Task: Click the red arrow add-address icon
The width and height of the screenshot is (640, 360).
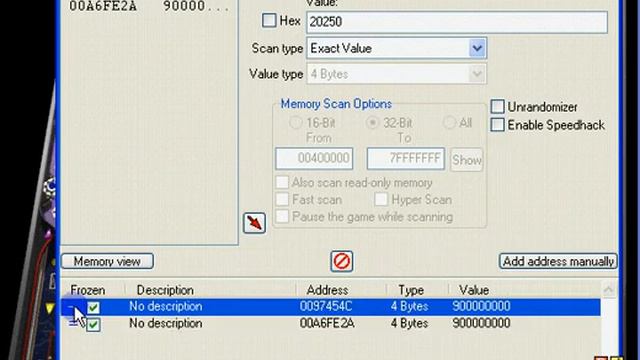Action: (254, 223)
